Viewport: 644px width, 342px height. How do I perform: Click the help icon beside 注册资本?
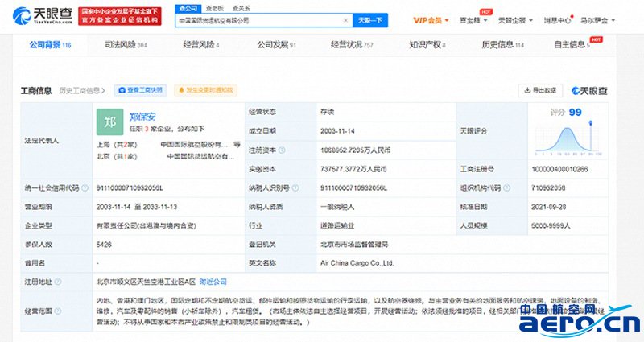coord(282,150)
